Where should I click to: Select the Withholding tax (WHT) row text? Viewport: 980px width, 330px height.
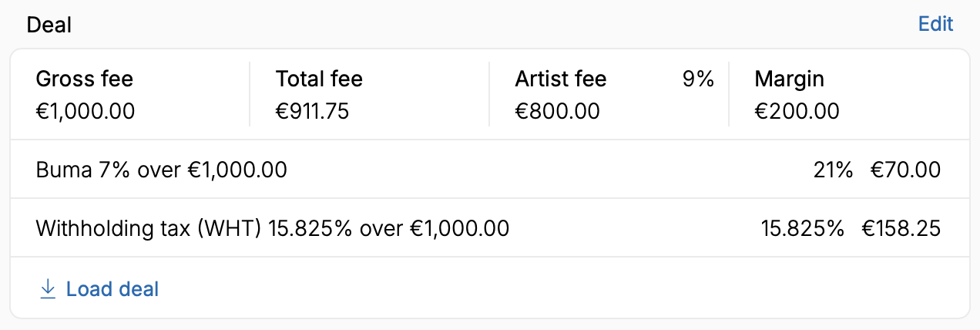pyautogui.click(x=273, y=228)
